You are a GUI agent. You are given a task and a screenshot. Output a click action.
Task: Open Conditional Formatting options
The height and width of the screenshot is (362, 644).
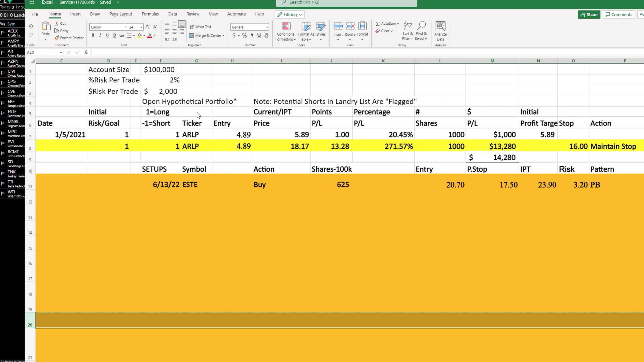pos(286,32)
